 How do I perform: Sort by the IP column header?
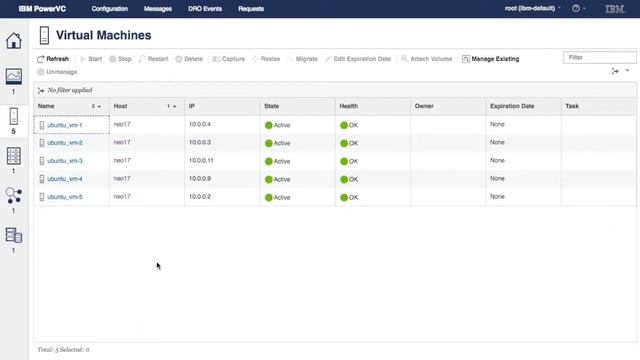(222, 106)
